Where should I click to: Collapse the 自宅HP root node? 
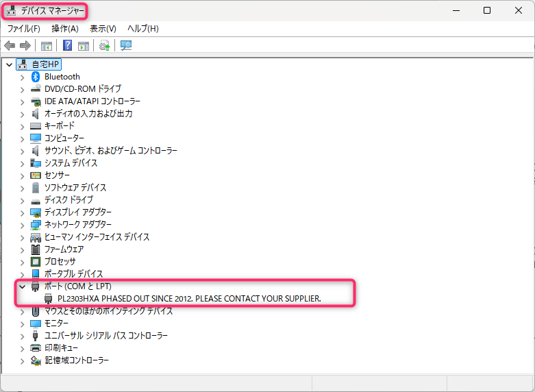pos(9,64)
